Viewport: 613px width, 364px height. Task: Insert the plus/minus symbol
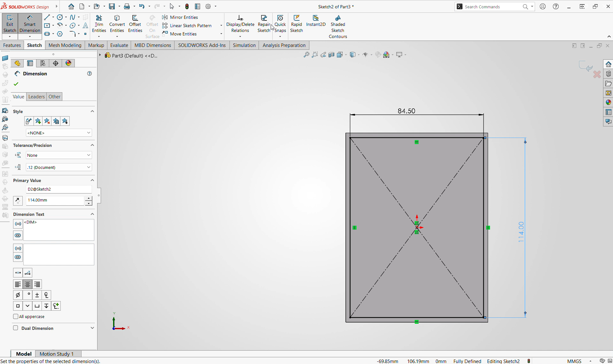pyautogui.click(x=37, y=295)
